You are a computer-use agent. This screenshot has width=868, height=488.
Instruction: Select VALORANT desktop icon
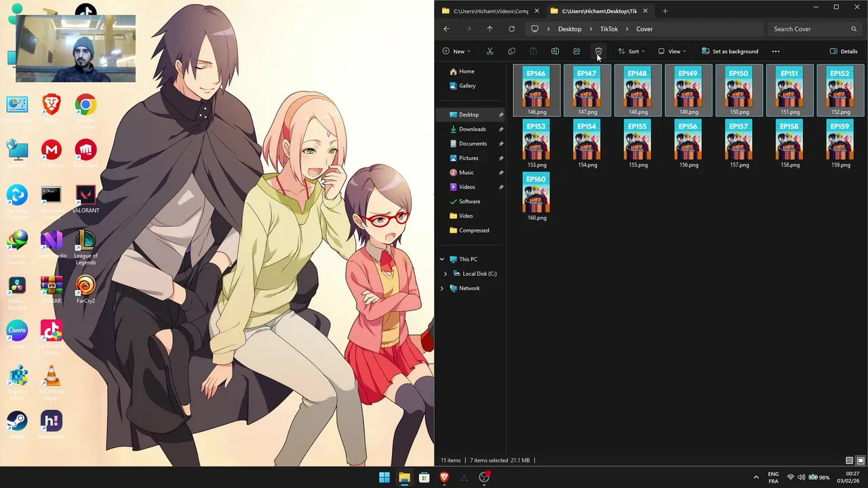coord(85,199)
